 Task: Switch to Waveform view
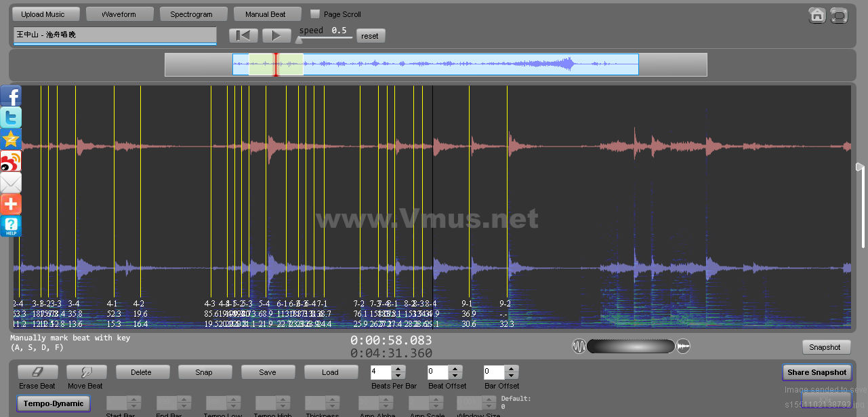tap(119, 14)
